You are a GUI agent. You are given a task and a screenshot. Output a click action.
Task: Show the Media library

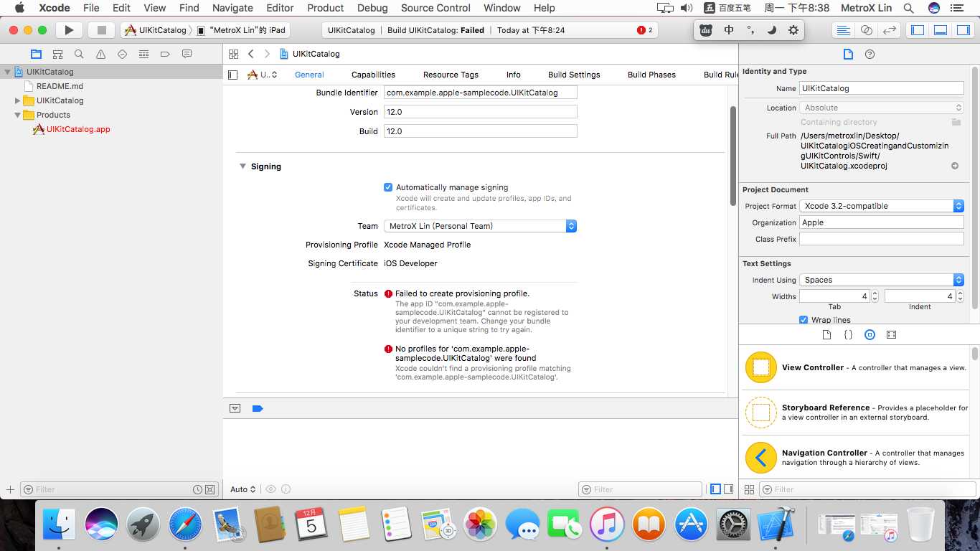[891, 335]
